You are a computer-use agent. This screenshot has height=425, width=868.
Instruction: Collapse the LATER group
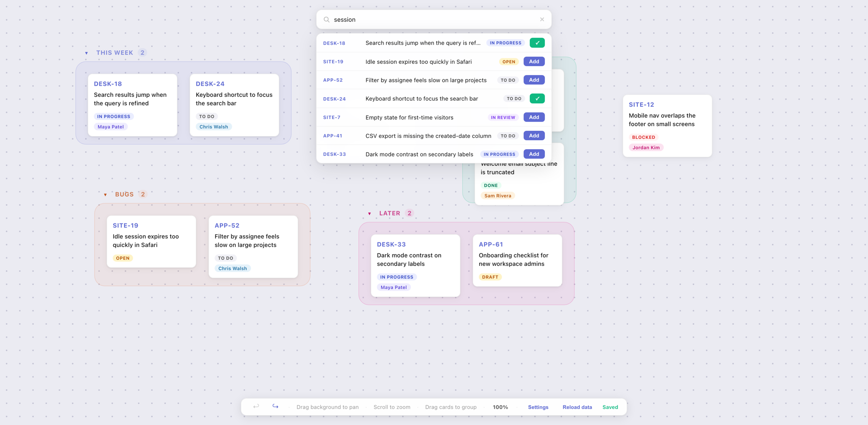pyautogui.click(x=369, y=213)
